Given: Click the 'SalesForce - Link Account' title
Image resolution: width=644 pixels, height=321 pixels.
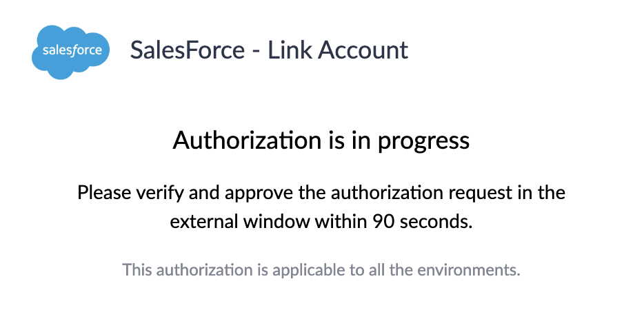Looking at the screenshot, I should tap(269, 50).
